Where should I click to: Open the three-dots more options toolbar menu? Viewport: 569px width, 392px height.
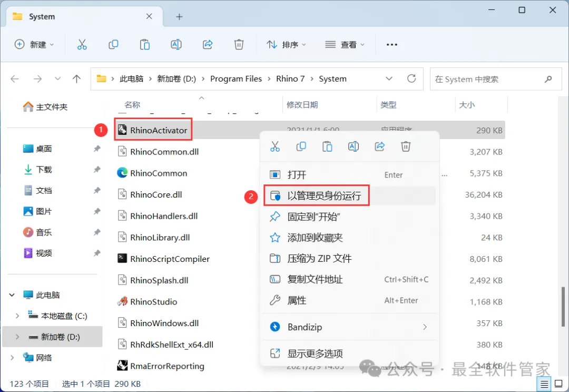coord(392,45)
